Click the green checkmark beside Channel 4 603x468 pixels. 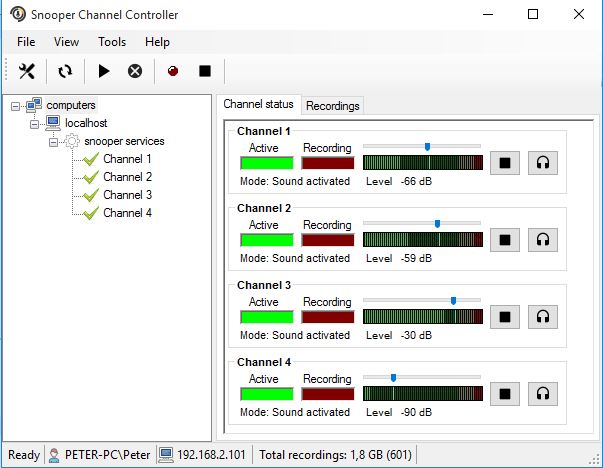(x=91, y=213)
